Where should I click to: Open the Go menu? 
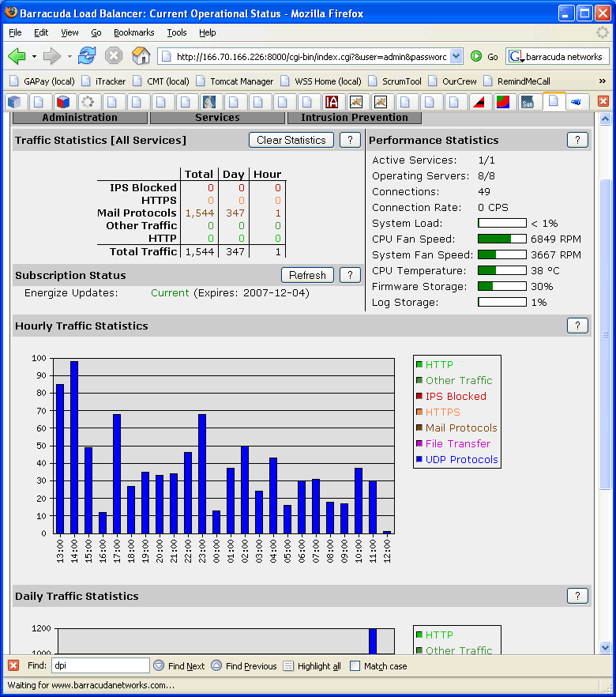96,32
